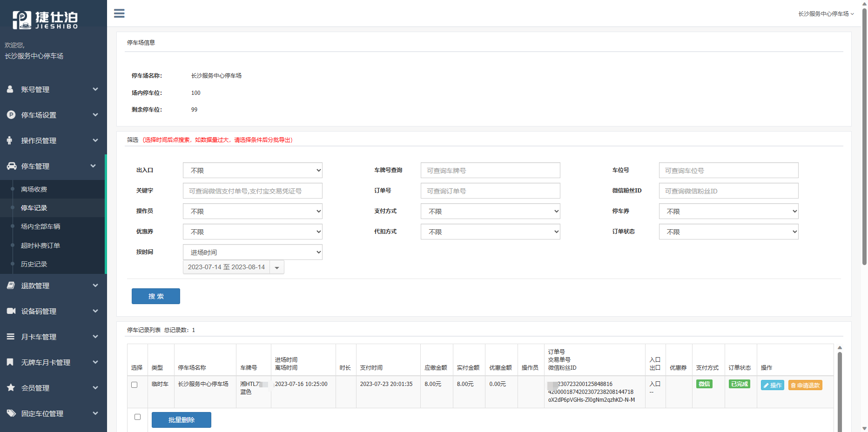Open the 支付方式 filter dropdown
The image size is (868, 432).
pyautogui.click(x=491, y=211)
